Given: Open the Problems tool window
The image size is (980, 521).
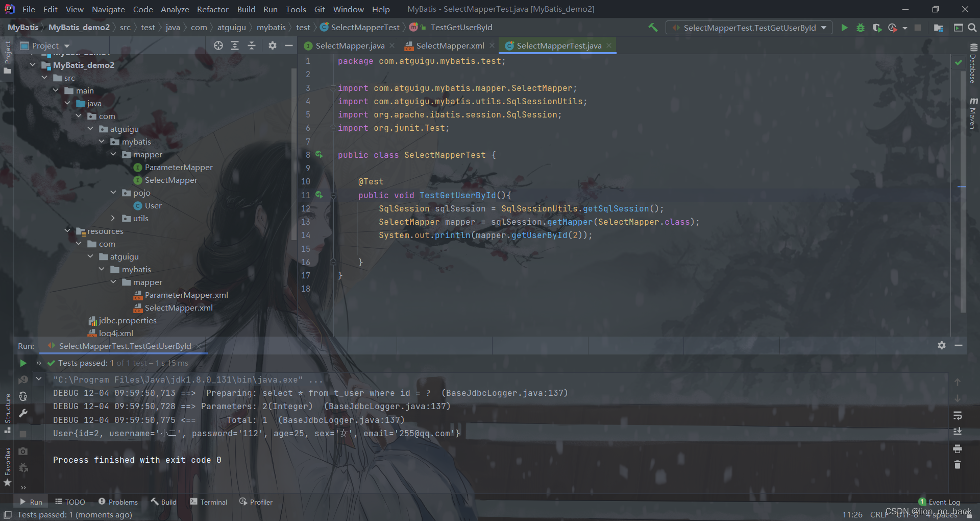Looking at the screenshot, I should pyautogui.click(x=118, y=502).
